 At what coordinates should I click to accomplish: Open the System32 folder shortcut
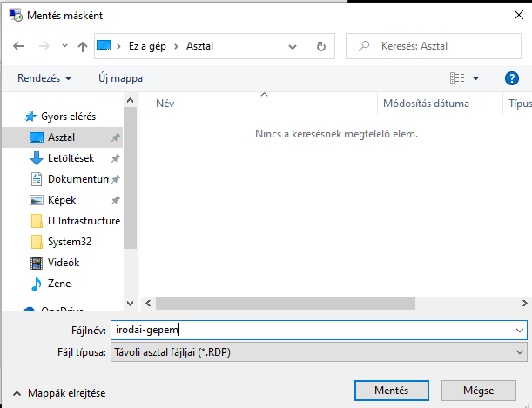(x=71, y=242)
